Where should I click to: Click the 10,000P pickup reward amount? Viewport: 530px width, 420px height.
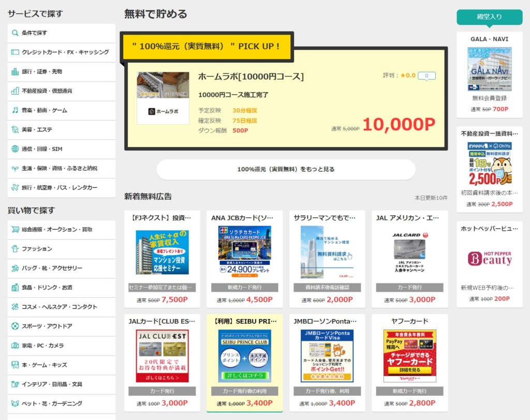(x=399, y=125)
